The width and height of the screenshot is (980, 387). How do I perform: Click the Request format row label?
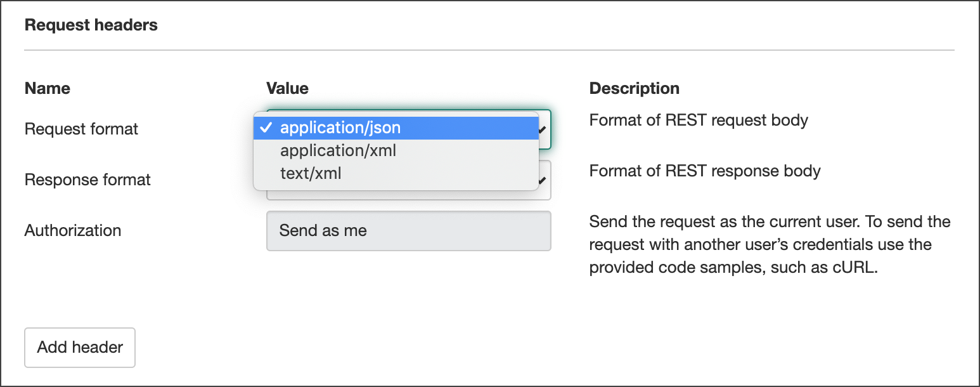click(81, 129)
